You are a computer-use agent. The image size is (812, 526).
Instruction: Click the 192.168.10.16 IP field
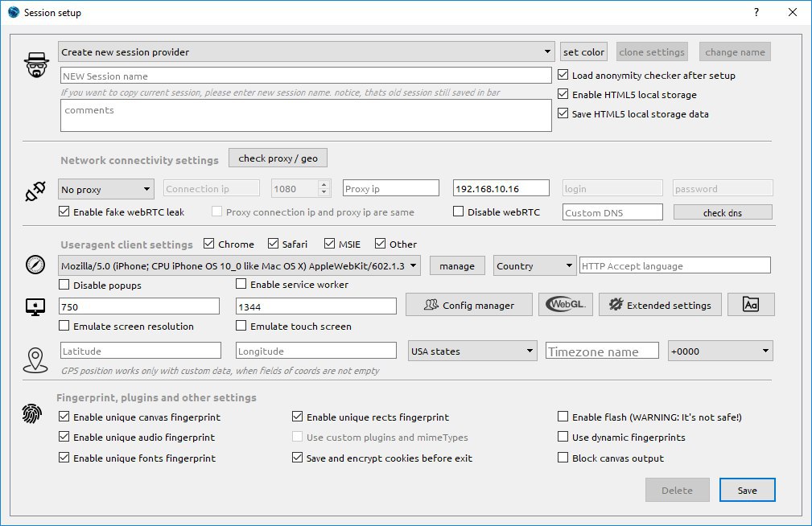click(501, 188)
